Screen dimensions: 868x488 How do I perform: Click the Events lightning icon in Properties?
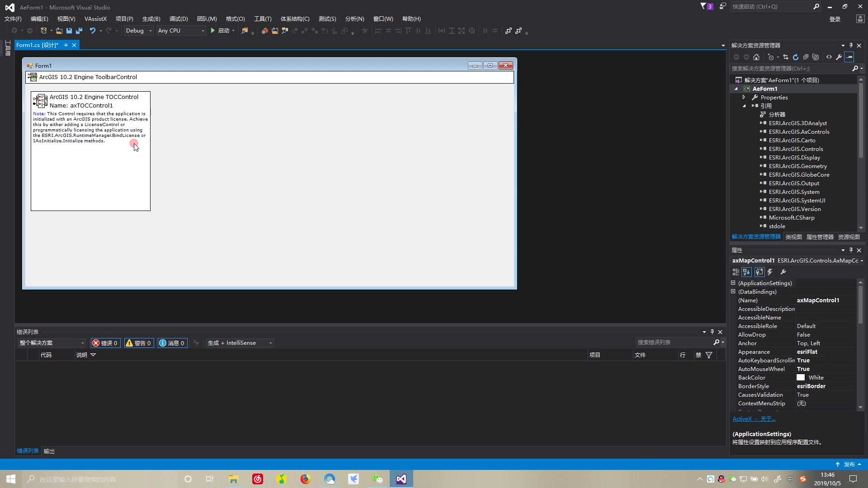(770, 272)
